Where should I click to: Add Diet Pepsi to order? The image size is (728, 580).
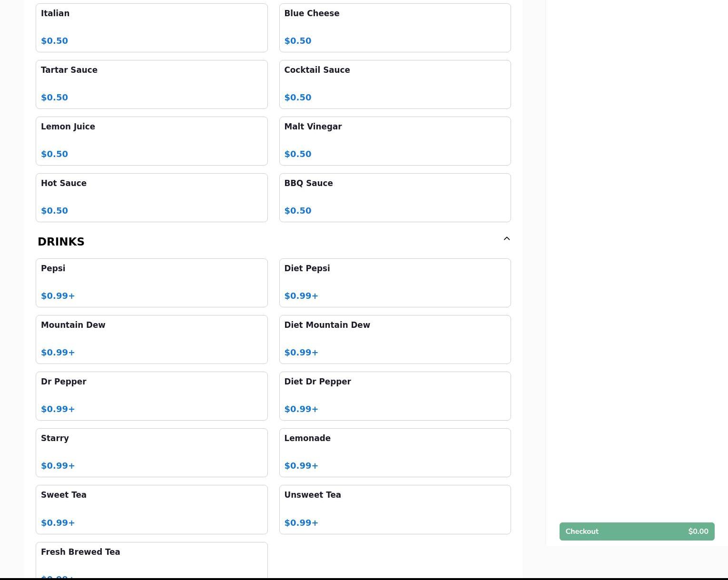click(x=394, y=283)
